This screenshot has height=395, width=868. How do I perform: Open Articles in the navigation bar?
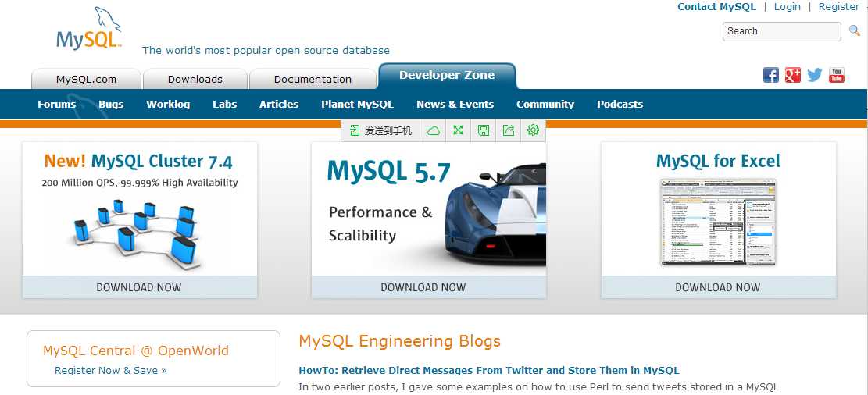click(278, 104)
